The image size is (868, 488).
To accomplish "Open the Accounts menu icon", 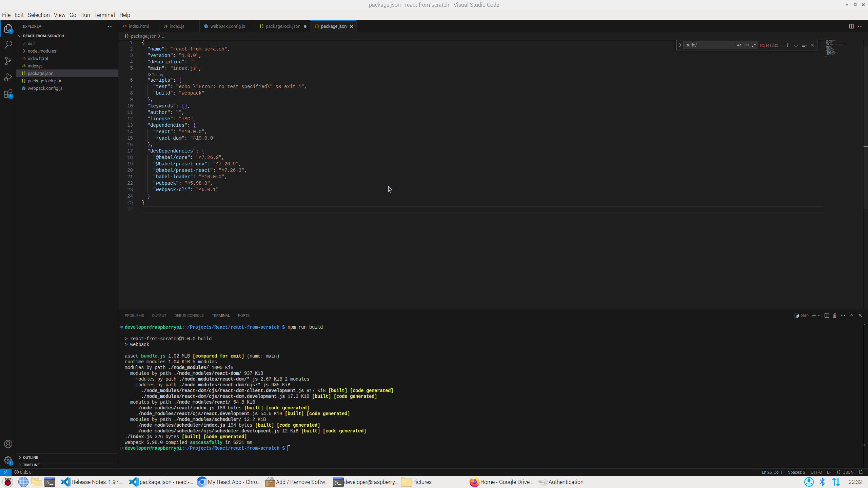I will click(8, 444).
